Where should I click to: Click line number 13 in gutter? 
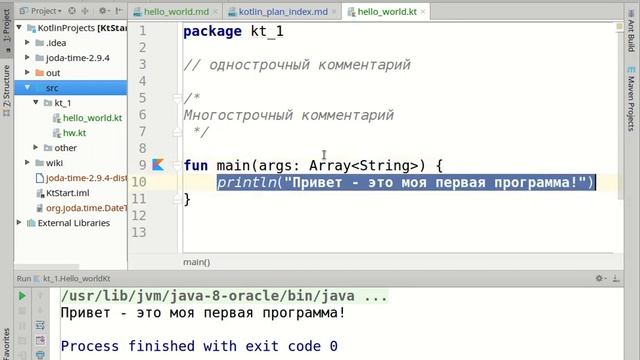pyautogui.click(x=139, y=232)
